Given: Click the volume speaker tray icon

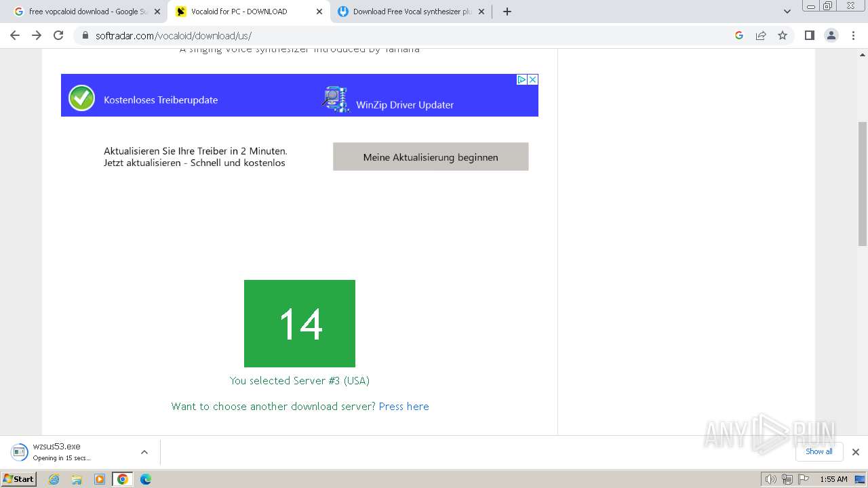Looking at the screenshot, I should pos(770,479).
